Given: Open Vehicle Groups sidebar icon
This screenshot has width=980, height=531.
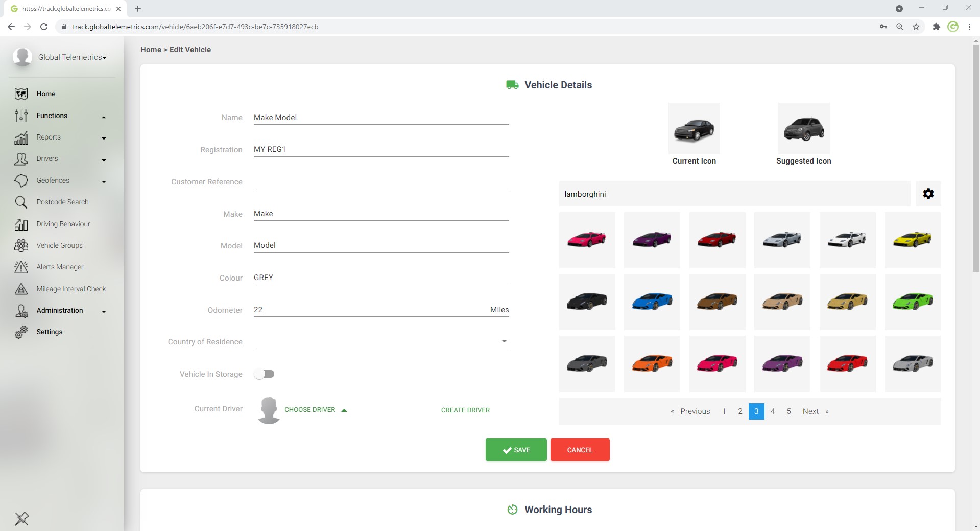Looking at the screenshot, I should pos(21,246).
